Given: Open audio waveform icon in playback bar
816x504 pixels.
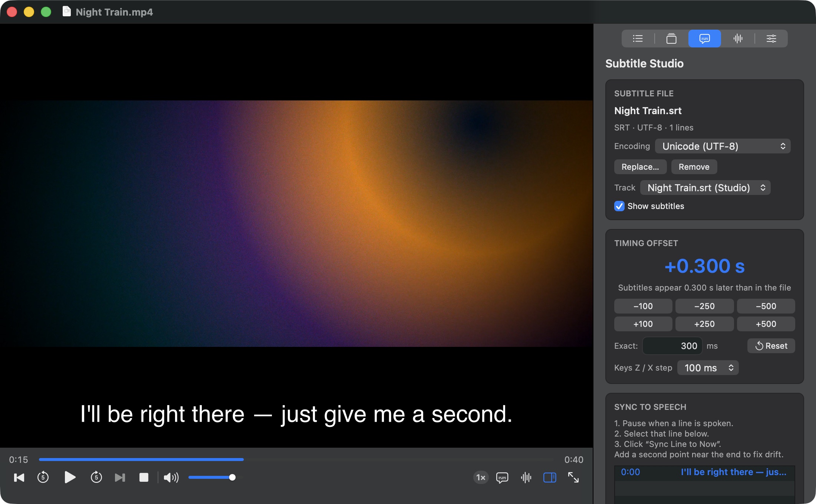Looking at the screenshot, I should [x=526, y=477].
